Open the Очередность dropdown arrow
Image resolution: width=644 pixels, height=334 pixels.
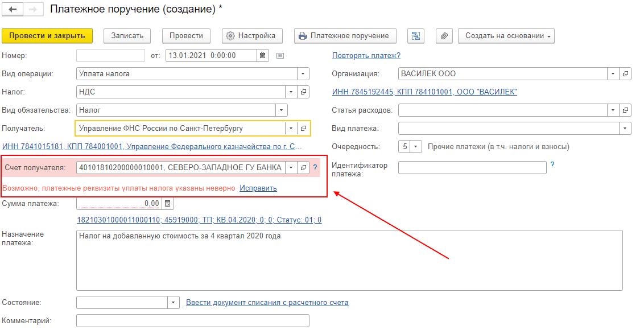[416, 147]
